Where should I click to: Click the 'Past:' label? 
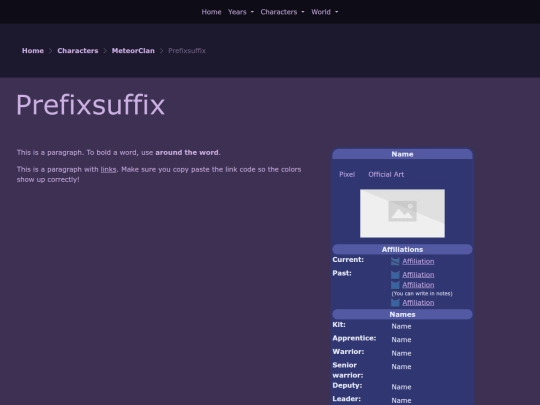point(342,273)
